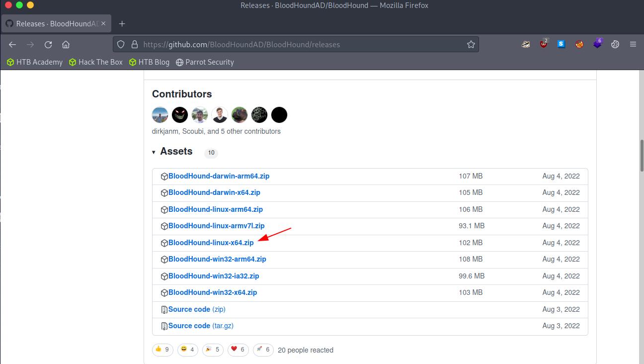Click the uBlock Origin extension icon
The width and height of the screenshot is (644, 364).
(x=544, y=44)
